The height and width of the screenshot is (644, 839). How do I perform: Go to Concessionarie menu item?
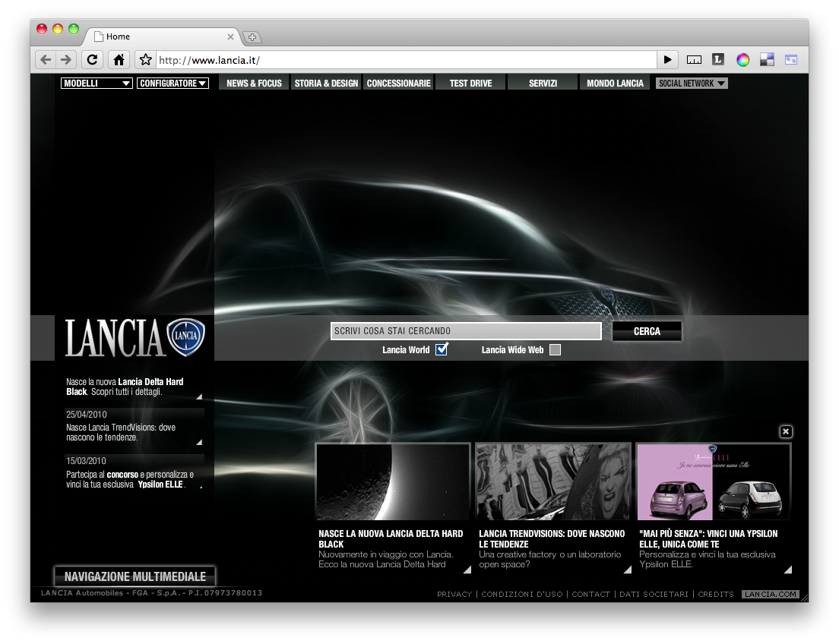(x=399, y=83)
